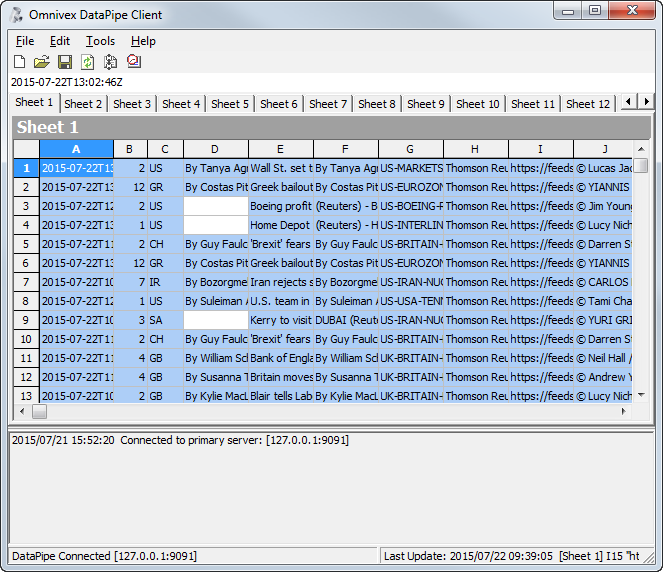663x572 pixels.
Task: Click the vertical scrollbar down arrow
Action: pyautogui.click(x=641, y=395)
